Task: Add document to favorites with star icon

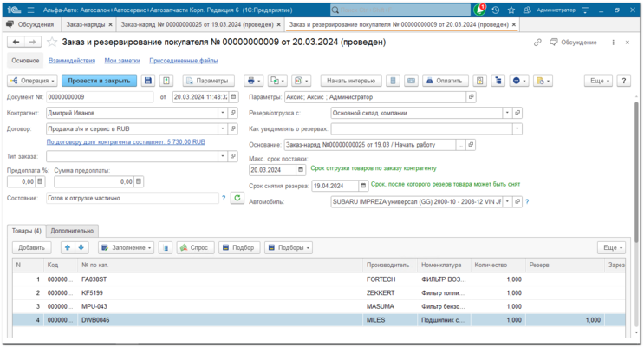Action: [x=52, y=42]
